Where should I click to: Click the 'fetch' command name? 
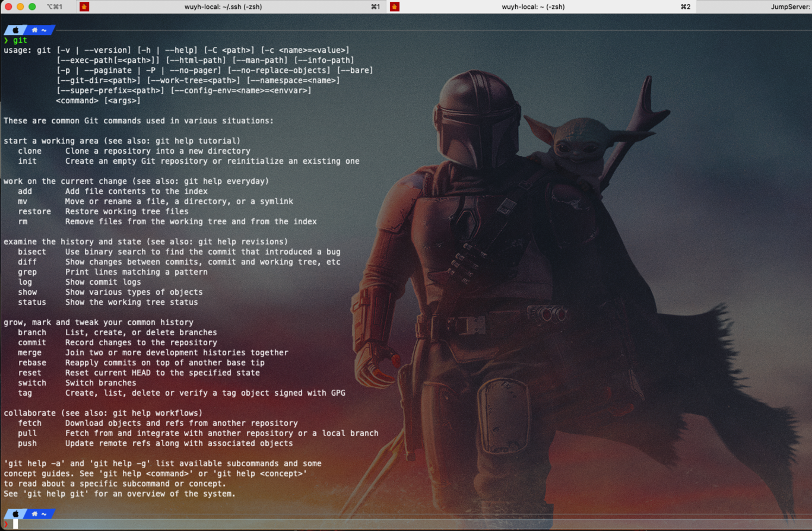(x=30, y=424)
